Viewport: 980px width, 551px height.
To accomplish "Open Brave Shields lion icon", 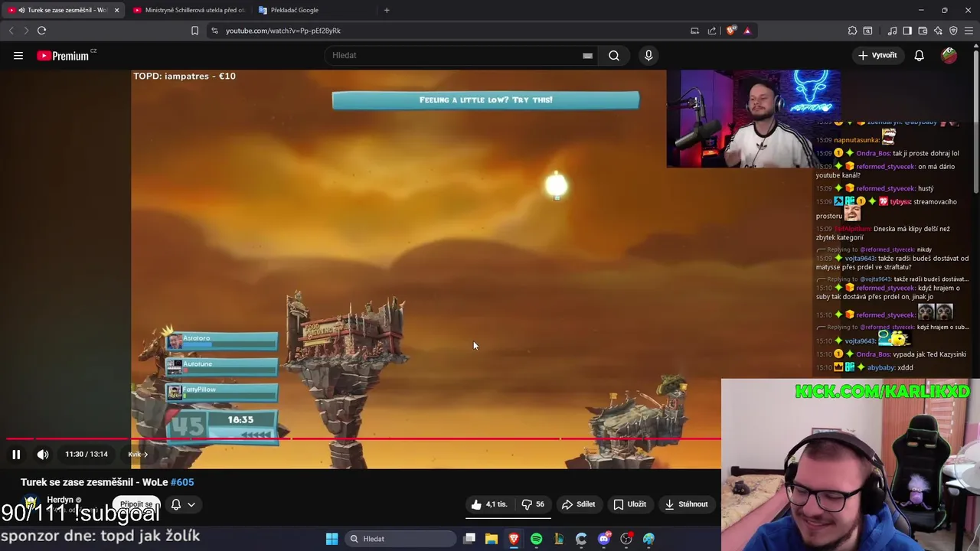I will (x=731, y=31).
